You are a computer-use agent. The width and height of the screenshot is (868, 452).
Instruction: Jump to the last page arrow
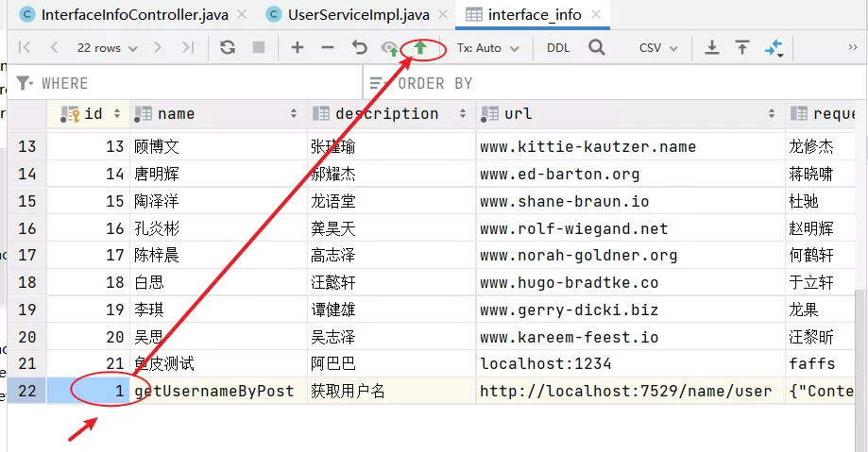(188, 47)
